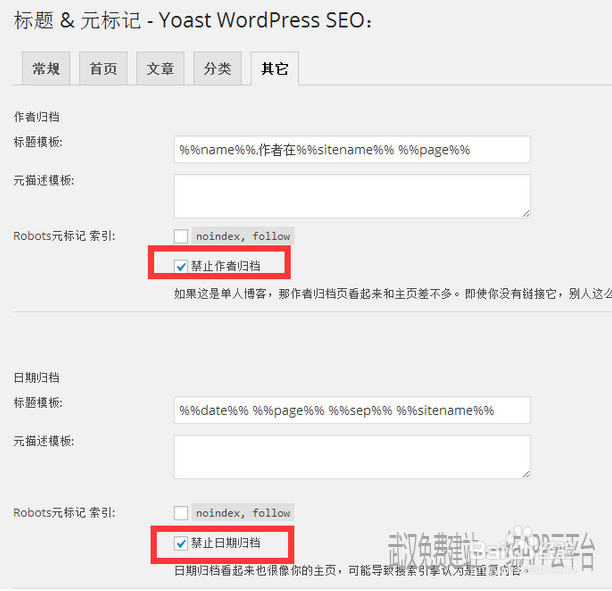This screenshot has height=591, width=612.
Task: Click the active 其它 tab
Action: click(x=275, y=68)
